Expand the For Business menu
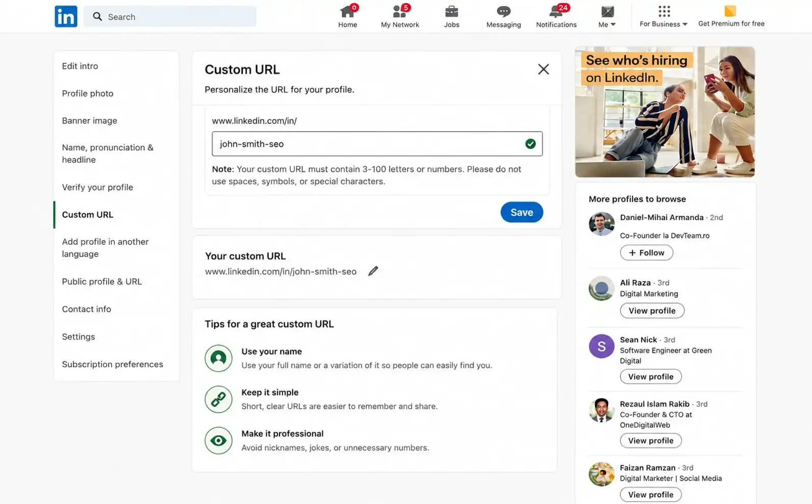The height and width of the screenshot is (504, 812). click(x=664, y=16)
